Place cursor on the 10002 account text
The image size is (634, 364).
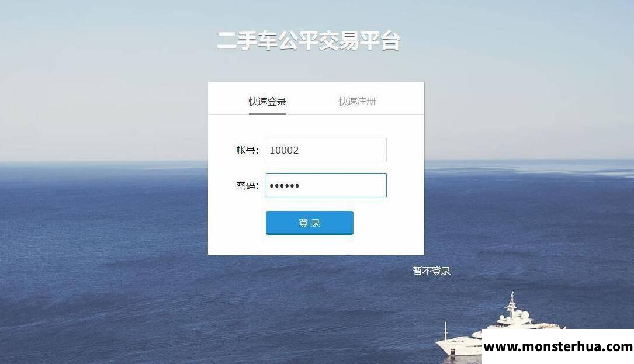click(x=284, y=151)
